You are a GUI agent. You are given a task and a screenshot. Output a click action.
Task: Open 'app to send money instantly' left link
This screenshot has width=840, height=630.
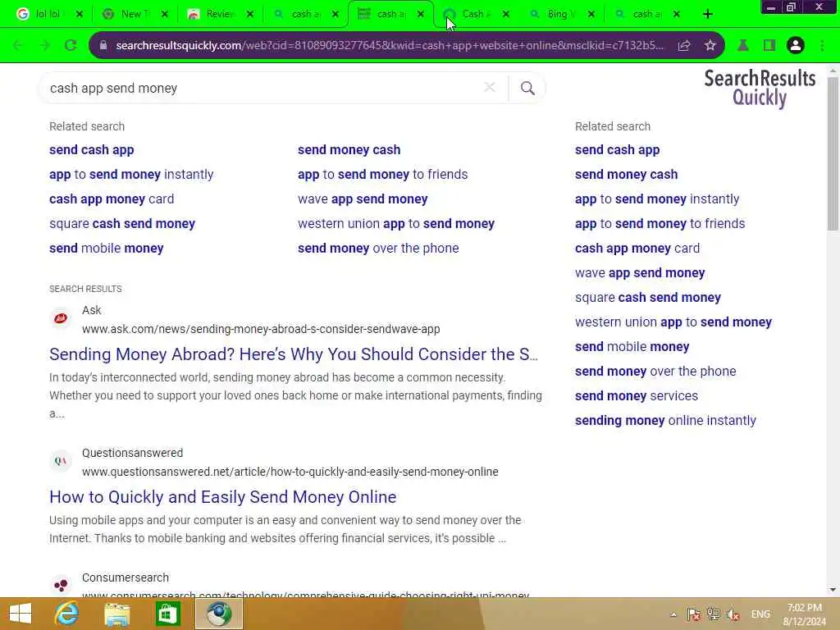click(x=131, y=175)
